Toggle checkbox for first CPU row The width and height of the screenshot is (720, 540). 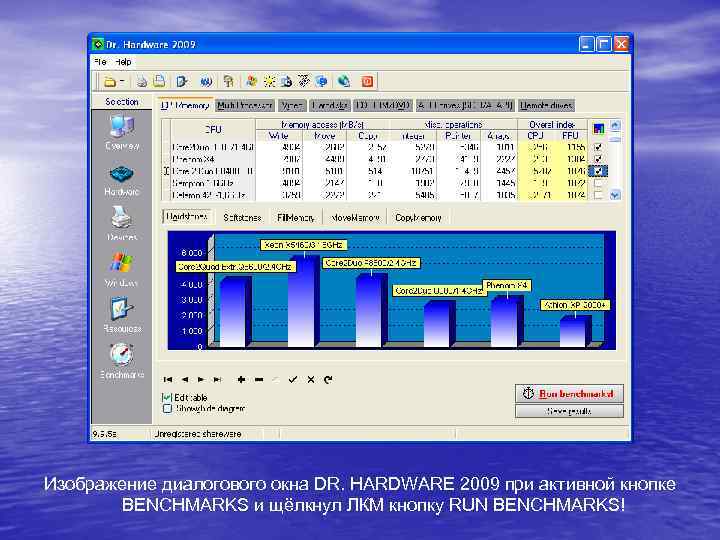point(598,146)
